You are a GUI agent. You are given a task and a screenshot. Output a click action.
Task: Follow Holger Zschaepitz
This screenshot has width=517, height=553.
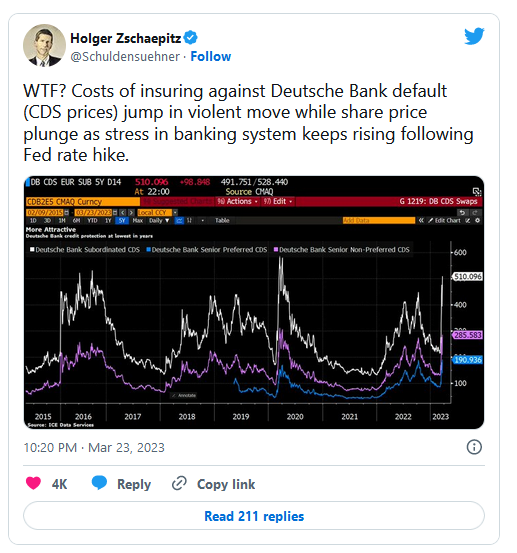pyautogui.click(x=211, y=56)
